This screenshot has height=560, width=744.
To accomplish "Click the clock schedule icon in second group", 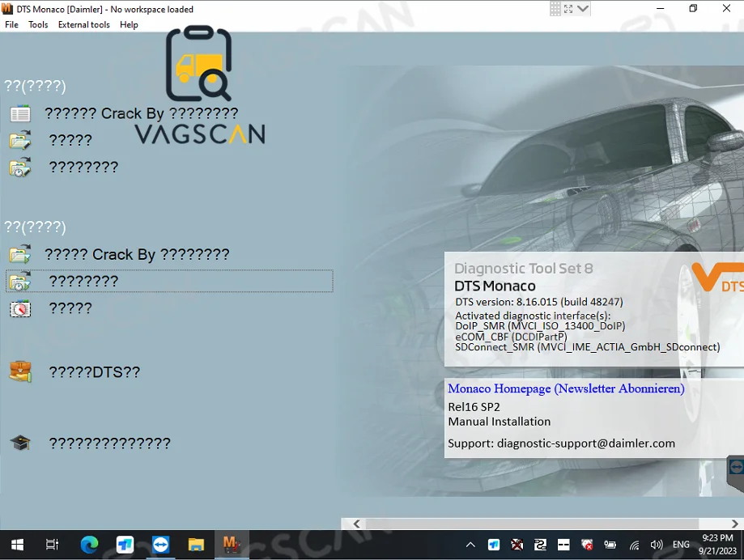I will (x=20, y=308).
